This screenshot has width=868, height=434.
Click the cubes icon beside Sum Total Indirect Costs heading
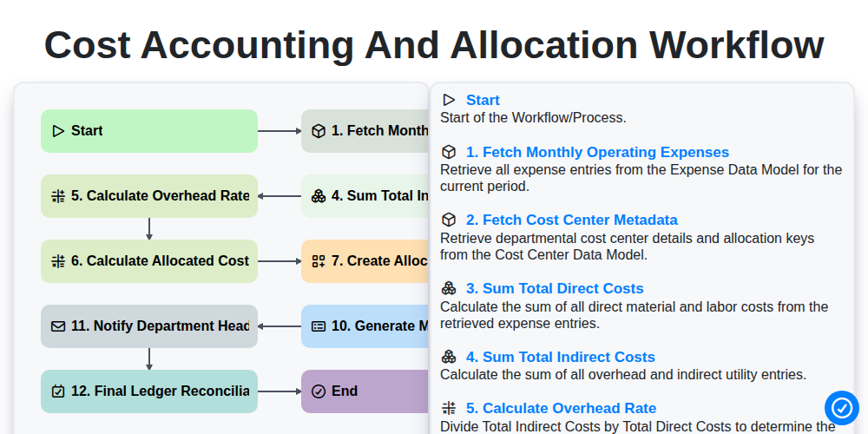[x=449, y=357]
